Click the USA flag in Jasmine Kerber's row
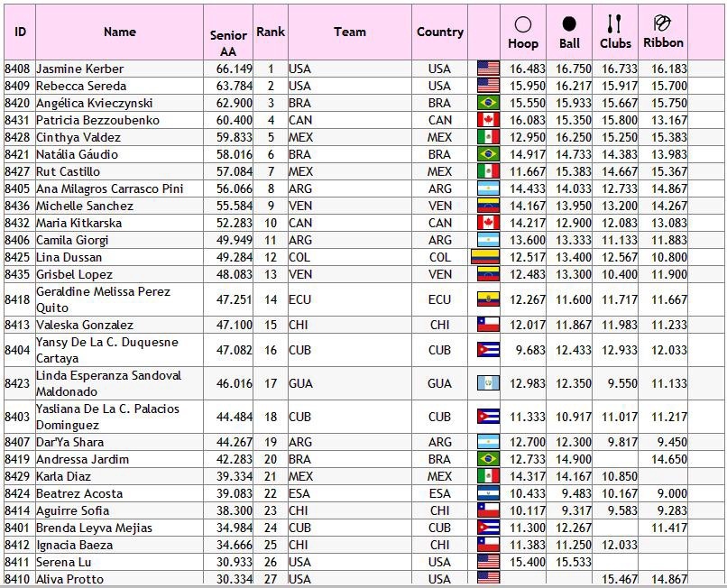Viewport: 727px width, 588px height. point(488,69)
